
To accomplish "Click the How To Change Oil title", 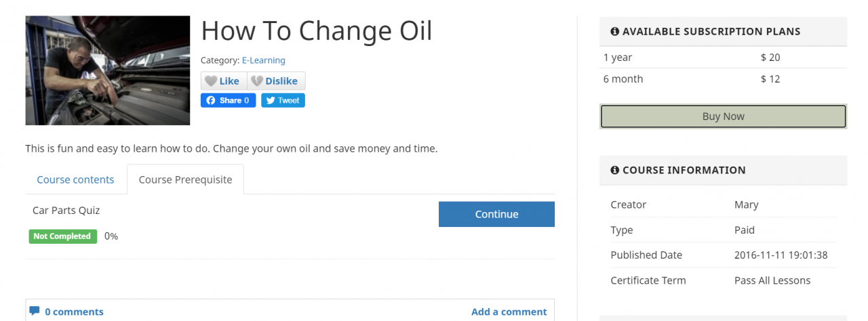I will [x=316, y=31].
